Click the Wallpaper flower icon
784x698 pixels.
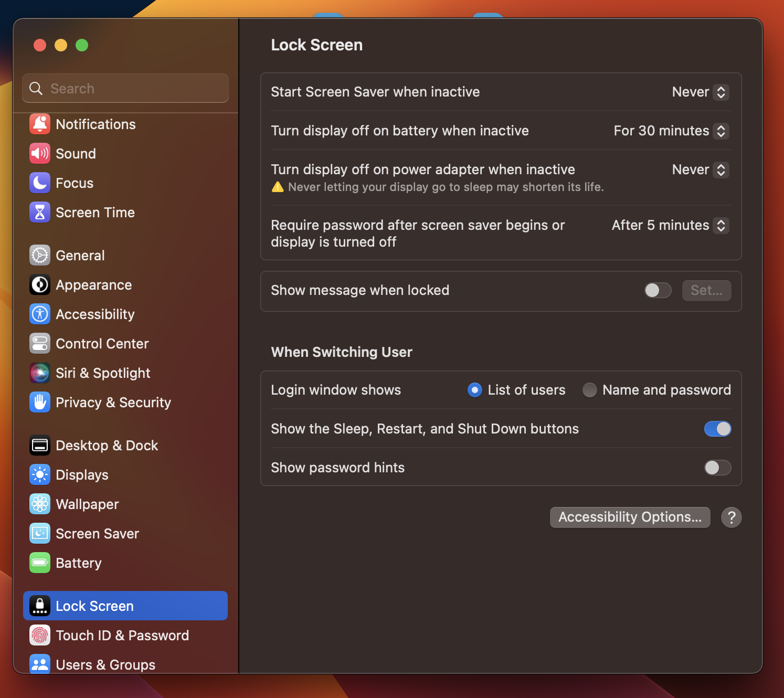(40, 504)
